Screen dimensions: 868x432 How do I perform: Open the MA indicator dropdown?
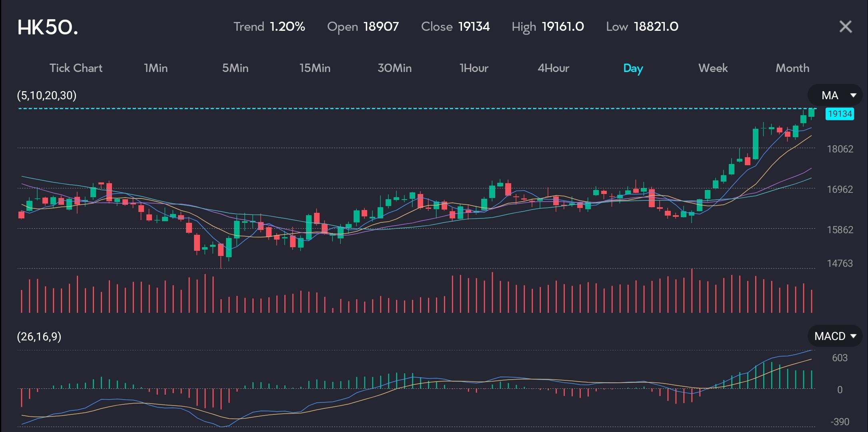click(x=830, y=95)
